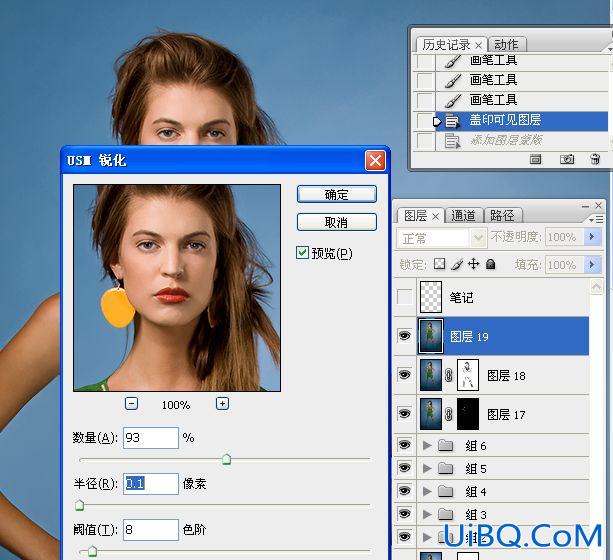The height and width of the screenshot is (560, 613).
Task: Click the folder icon of 组 6
Action: [445, 445]
